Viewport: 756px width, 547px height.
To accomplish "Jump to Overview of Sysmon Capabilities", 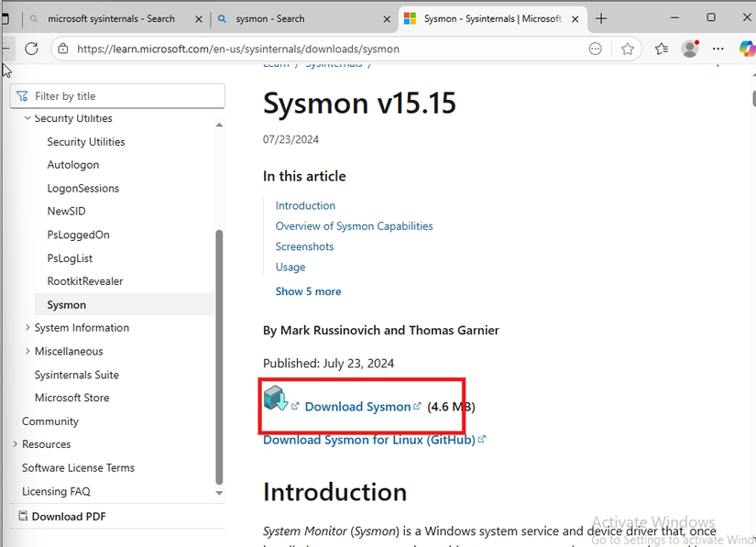I will coord(354,226).
